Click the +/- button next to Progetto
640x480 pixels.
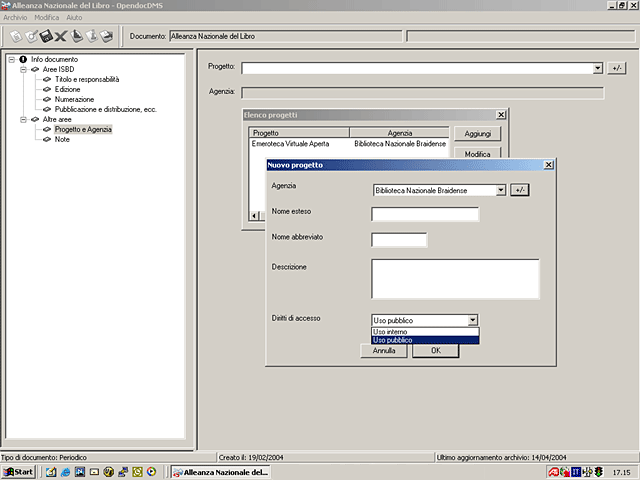tap(616, 68)
